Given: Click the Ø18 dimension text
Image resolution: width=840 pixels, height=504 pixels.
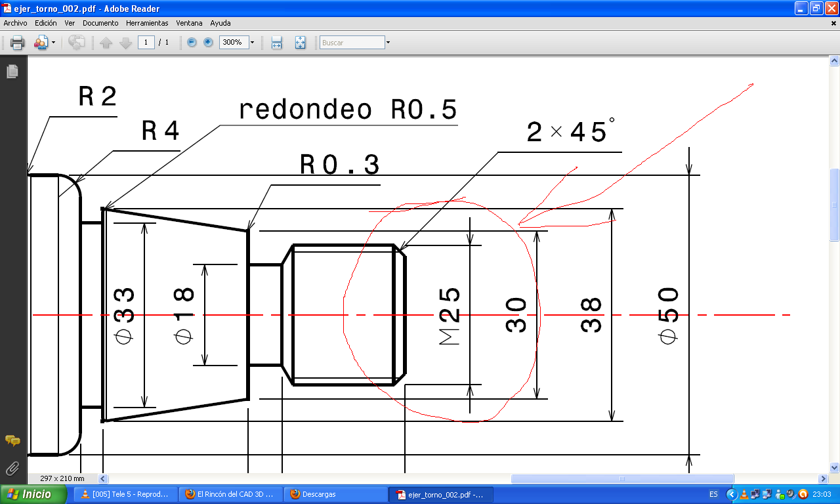Looking at the screenshot, I should pos(185,316).
